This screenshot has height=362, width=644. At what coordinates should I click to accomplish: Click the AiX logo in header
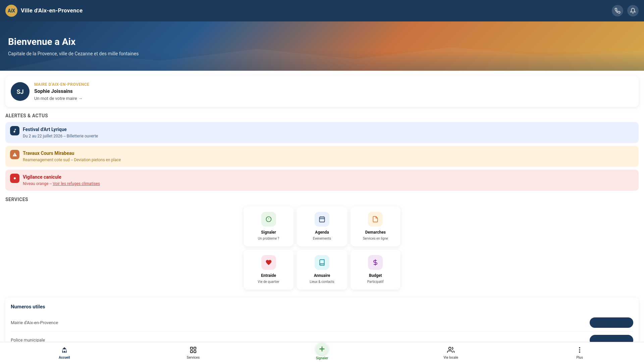(x=11, y=11)
